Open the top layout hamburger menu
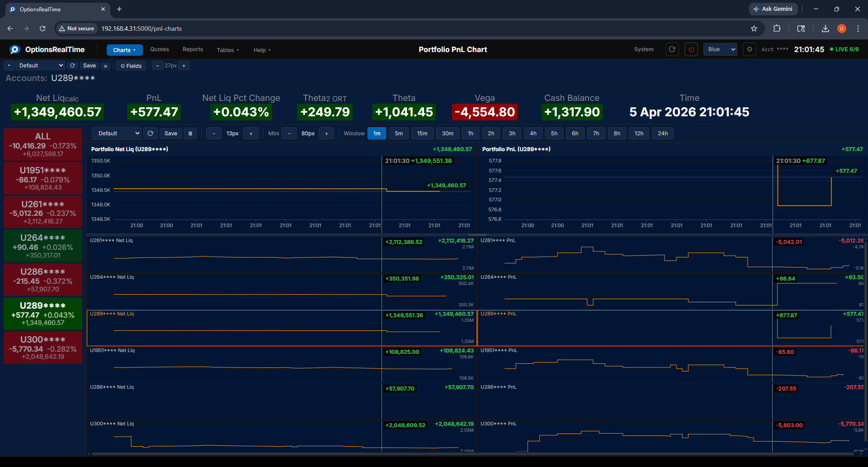This screenshot has width=868, height=467. [x=105, y=66]
